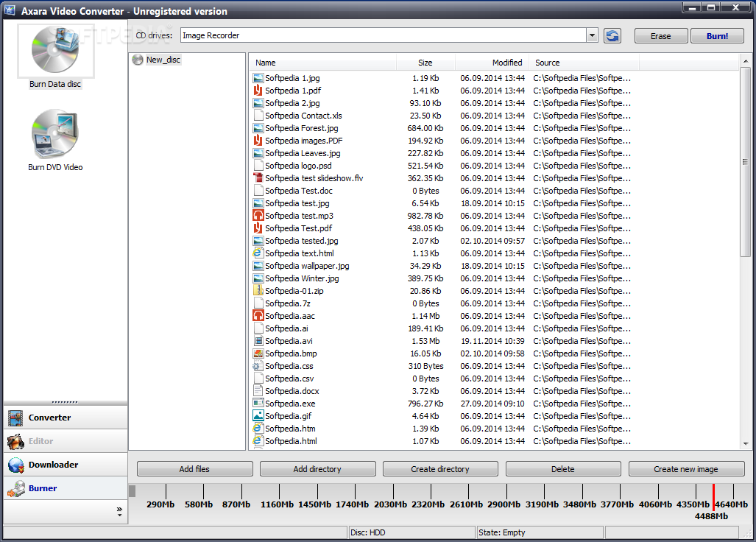Screen dimensions: 756x542
Task: Select the Burner section icon
Action: [16, 488]
